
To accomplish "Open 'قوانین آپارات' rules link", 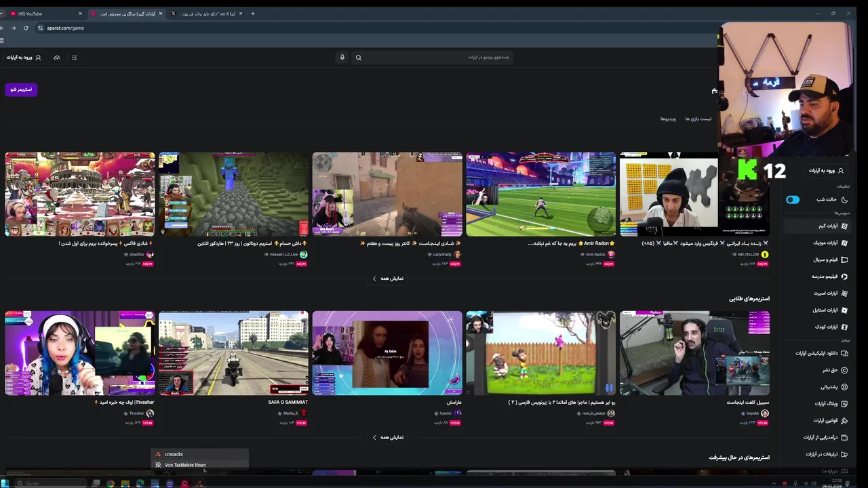I will [x=816, y=421].
